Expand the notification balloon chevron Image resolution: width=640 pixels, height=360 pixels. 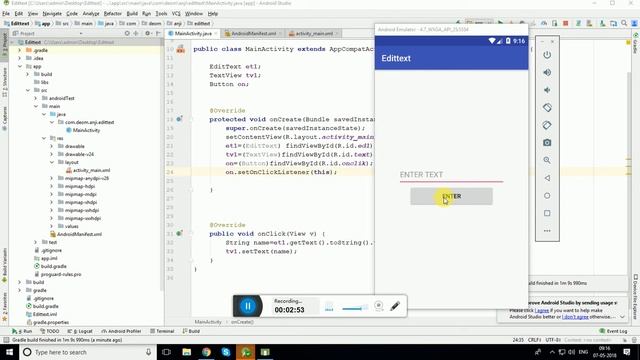point(622,317)
